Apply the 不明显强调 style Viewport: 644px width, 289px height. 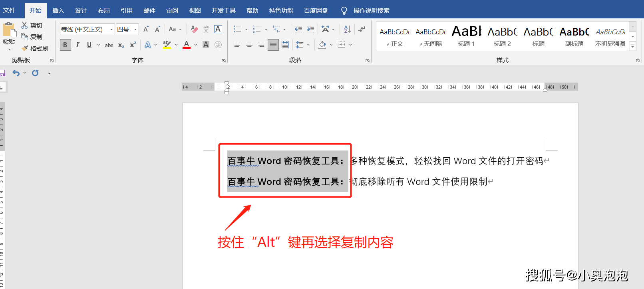[610, 37]
